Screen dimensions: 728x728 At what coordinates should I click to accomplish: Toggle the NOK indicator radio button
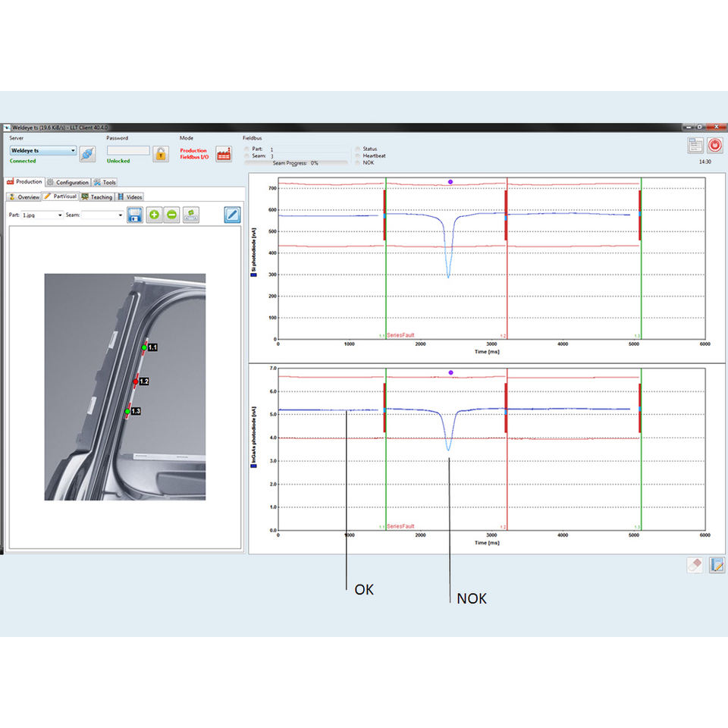pyautogui.click(x=358, y=162)
